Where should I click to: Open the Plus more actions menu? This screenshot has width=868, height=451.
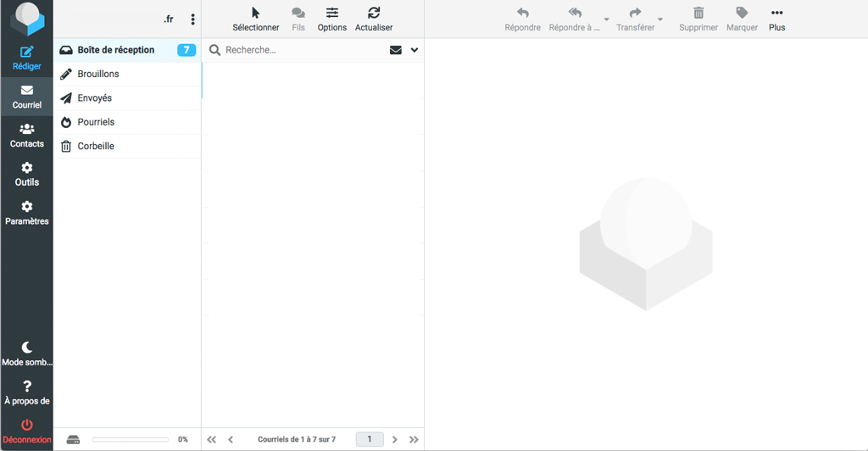[776, 19]
